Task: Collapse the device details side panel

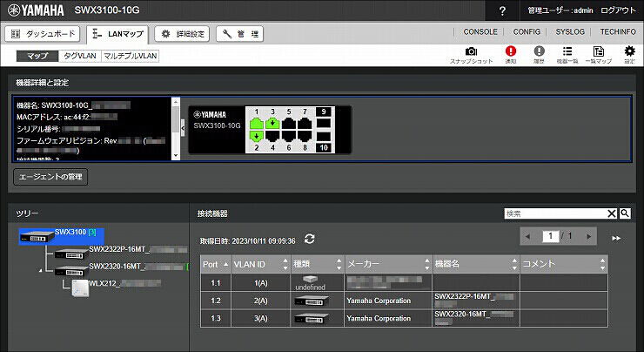Action: click(183, 128)
